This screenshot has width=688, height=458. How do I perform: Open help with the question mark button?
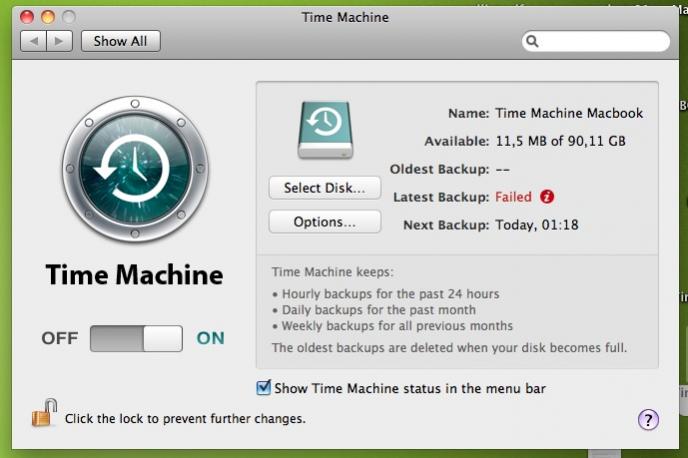pos(648,419)
